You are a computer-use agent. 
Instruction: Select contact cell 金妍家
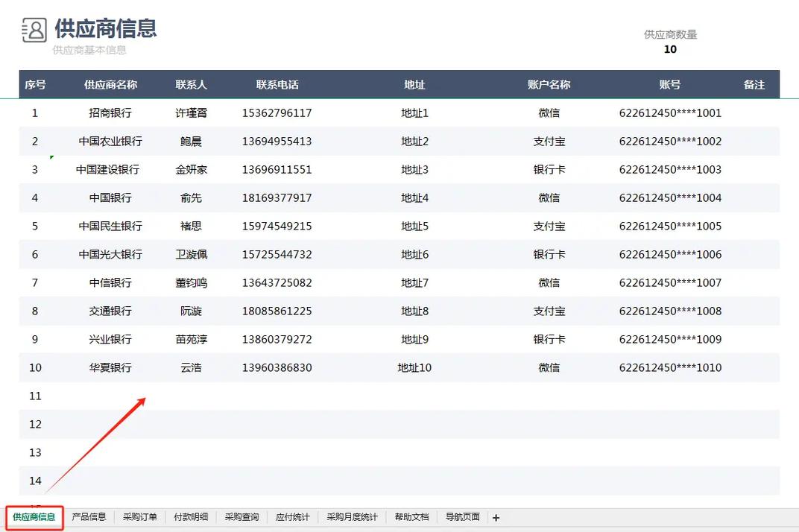click(x=191, y=170)
